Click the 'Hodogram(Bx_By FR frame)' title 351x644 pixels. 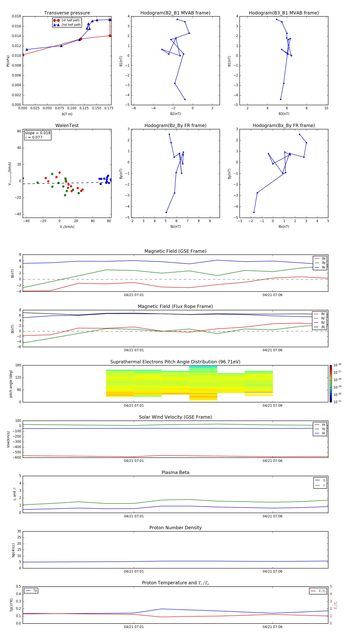coord(284,125)
